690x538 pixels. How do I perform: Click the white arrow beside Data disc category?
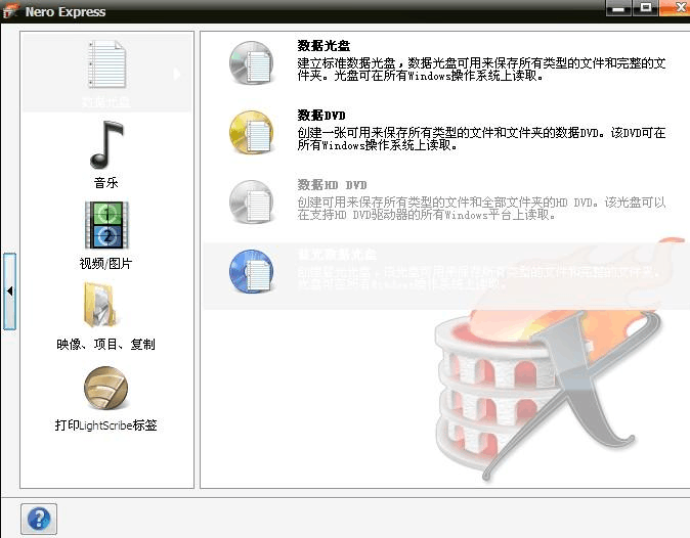point(176,74)
